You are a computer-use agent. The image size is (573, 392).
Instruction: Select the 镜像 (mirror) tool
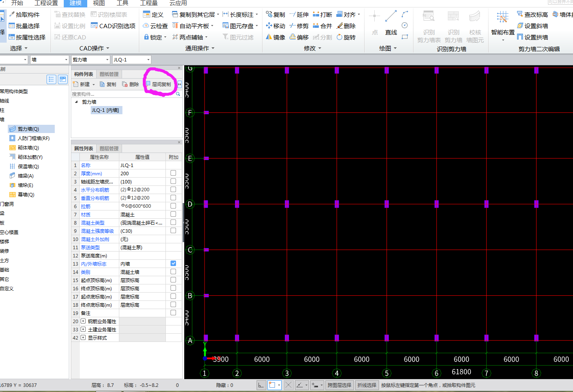tap(276, 37)
